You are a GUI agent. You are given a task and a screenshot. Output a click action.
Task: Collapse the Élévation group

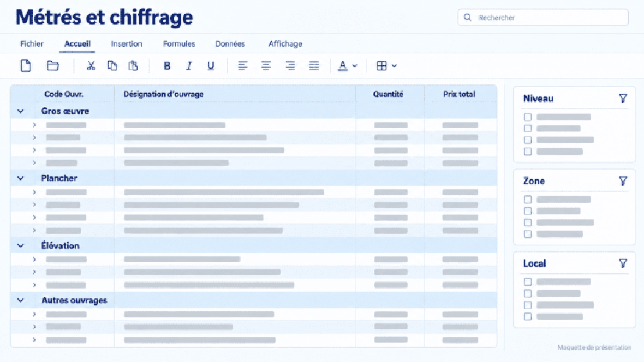(x=21, y=245)
